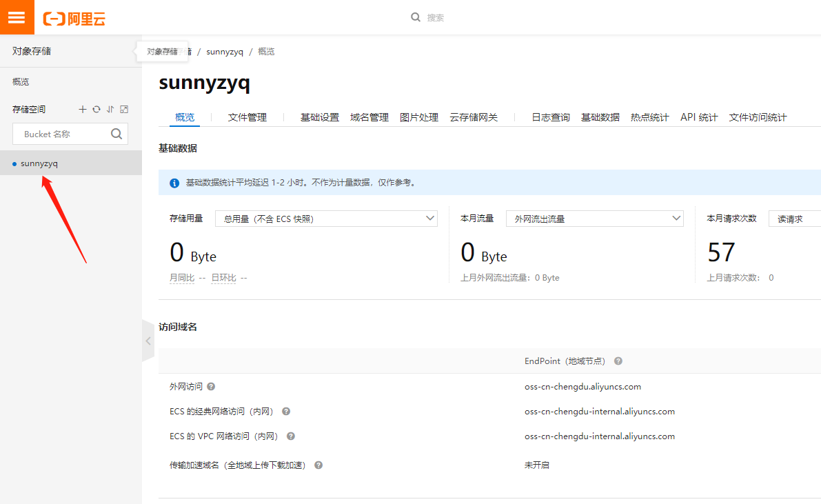821x504 pixels.
Task: Switch to the 文件访问统计 tab
Action: click(x=758, y=117)
